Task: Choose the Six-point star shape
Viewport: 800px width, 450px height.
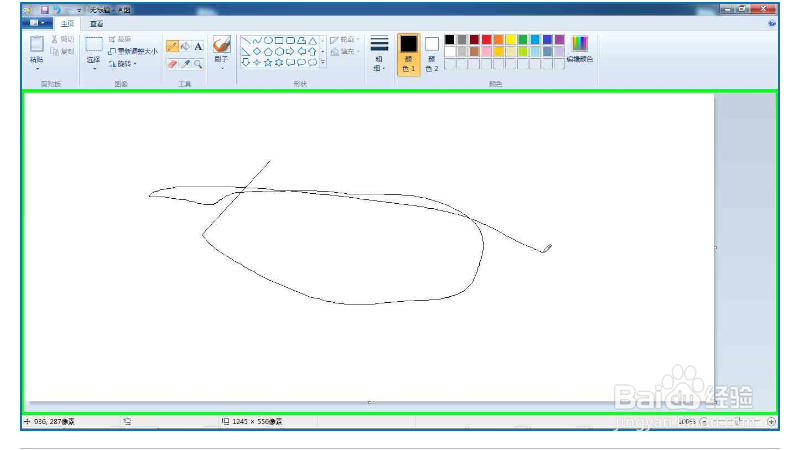Action: tap(279, 62)
